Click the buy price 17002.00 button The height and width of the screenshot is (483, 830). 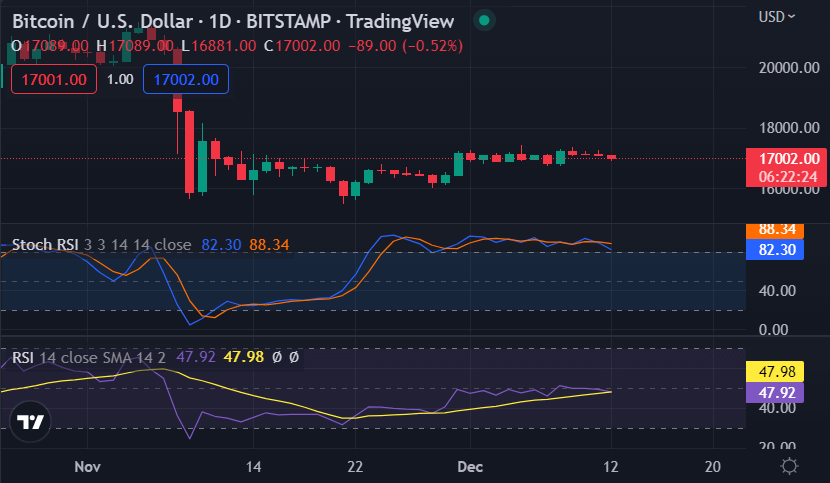click(x=186, y=79)
